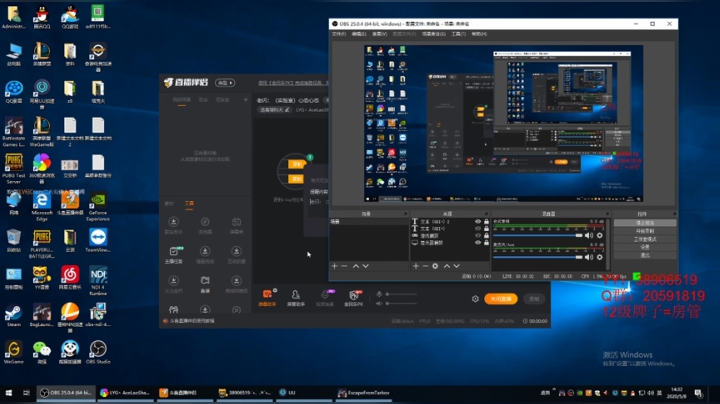Undock the OBS scenes panel corner button
The image size is (720, 404).
405,214
